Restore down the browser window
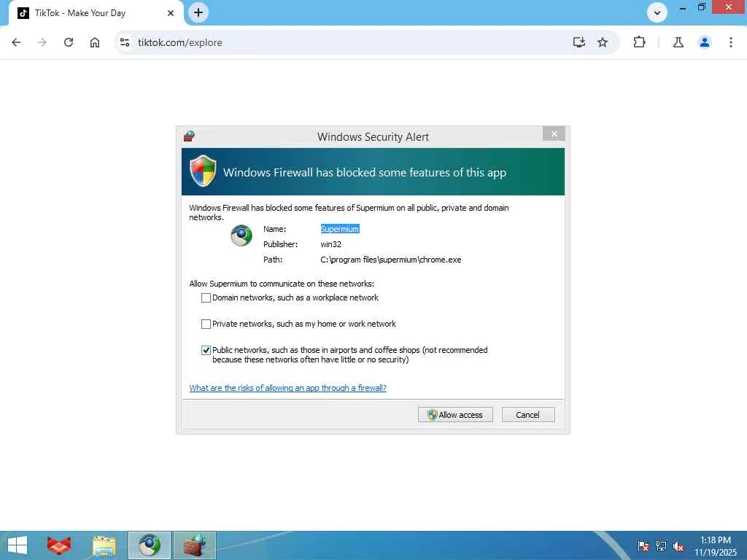 [701, 7]
